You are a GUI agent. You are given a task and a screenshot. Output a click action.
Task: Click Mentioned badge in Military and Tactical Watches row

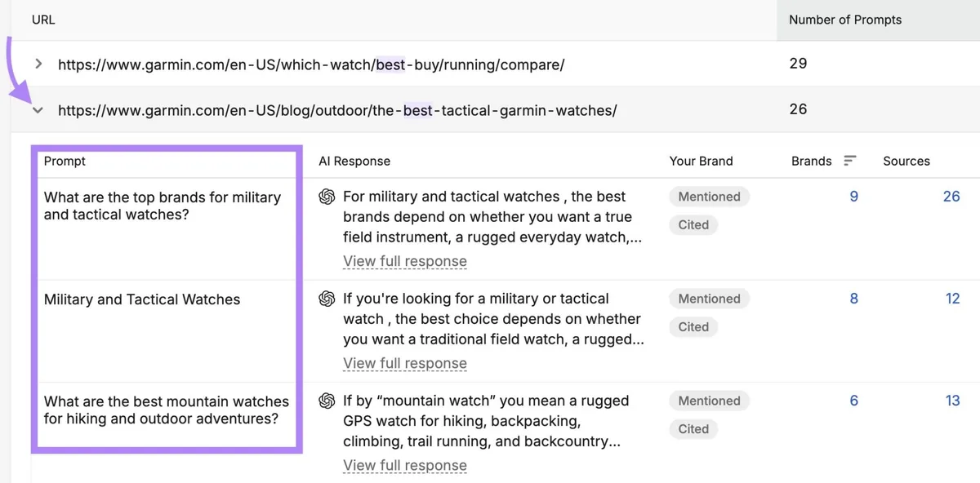point(709,299)
